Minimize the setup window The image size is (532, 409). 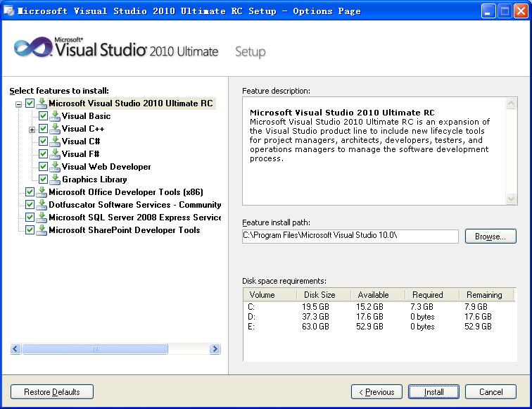[488, 11]
